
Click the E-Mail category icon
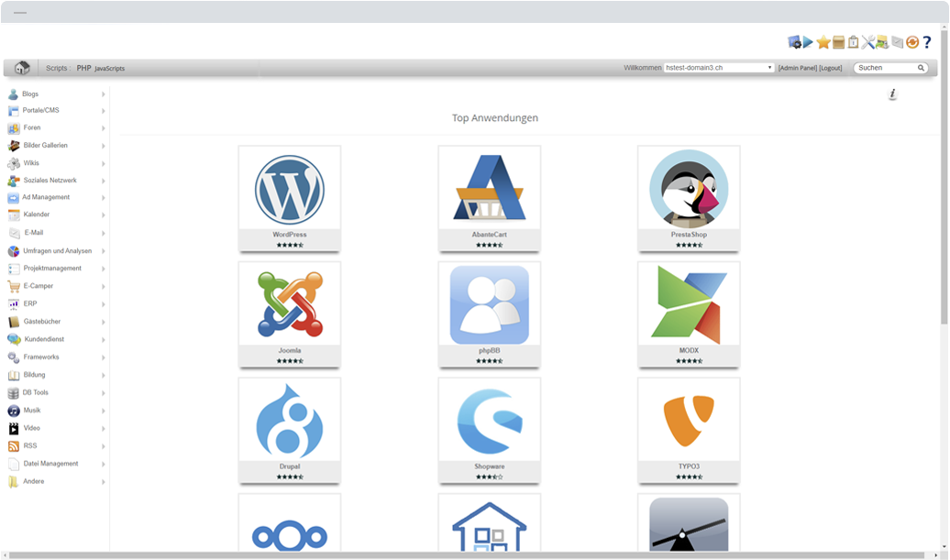coord(15,233)
